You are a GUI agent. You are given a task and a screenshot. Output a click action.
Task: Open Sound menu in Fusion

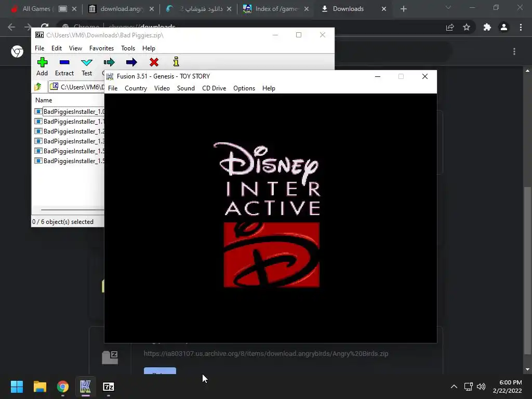click(186, 88)
